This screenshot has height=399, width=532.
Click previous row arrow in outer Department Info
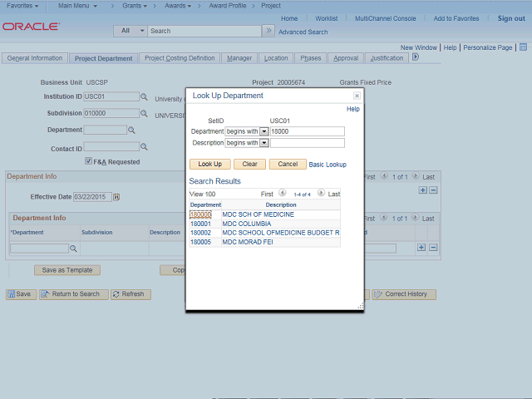pos(384,175)
